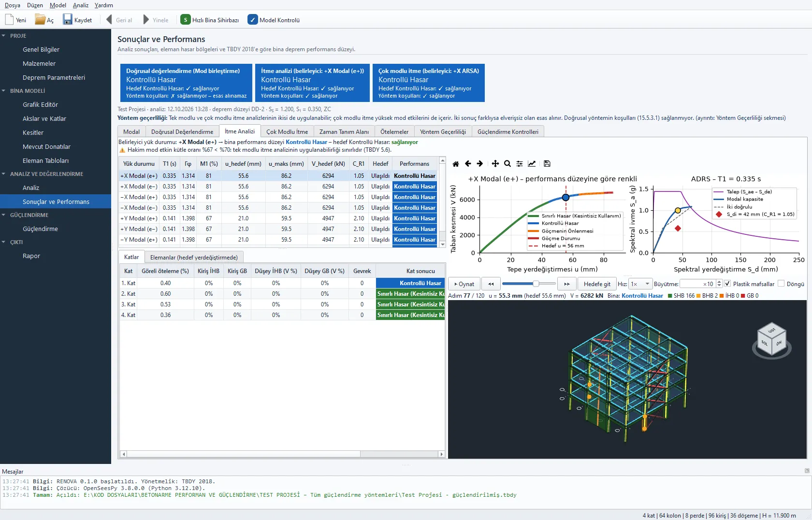The height and width of the screenshot is (520, 812).
Task: Open Yöntem Geçerliliği tab
Action: (443, 131)
